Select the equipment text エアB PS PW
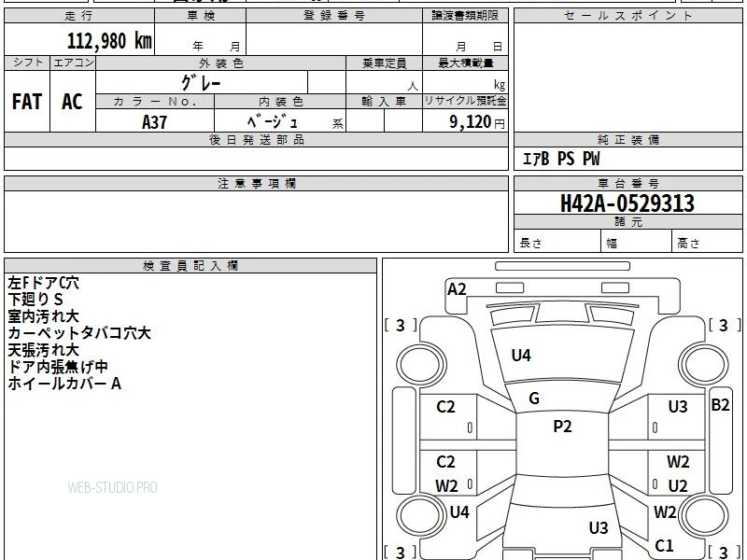Viewport: 747px width, 560px height. click(561, 159)
